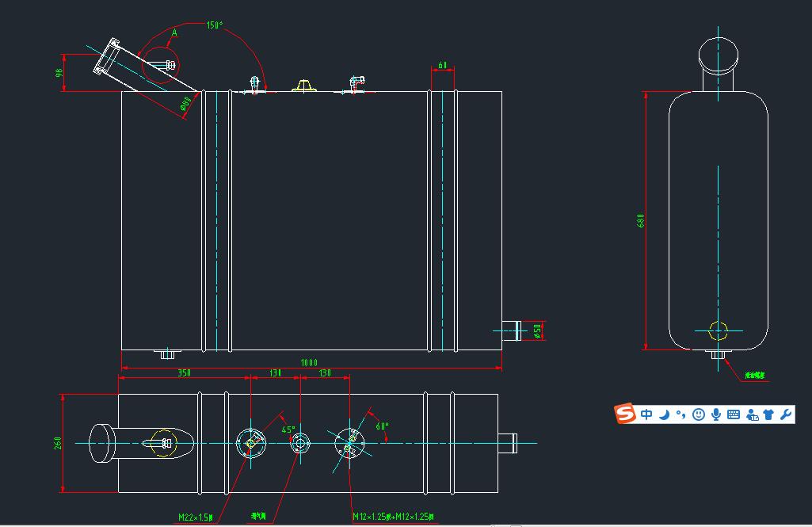Viewport: 812px width, 527px height.
Task: Select the detail label A
Action: [x=174, y=32]
